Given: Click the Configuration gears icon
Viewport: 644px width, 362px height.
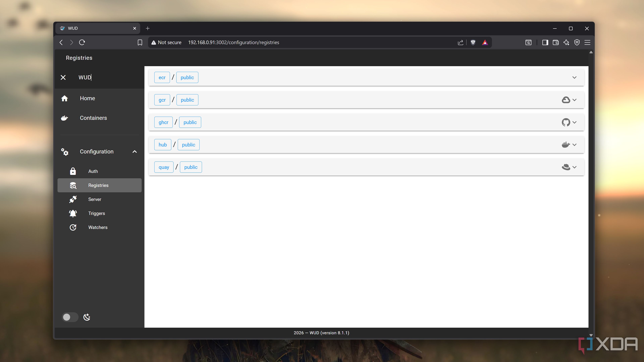Looking at the screenshot, I should (x=65, y=152).
